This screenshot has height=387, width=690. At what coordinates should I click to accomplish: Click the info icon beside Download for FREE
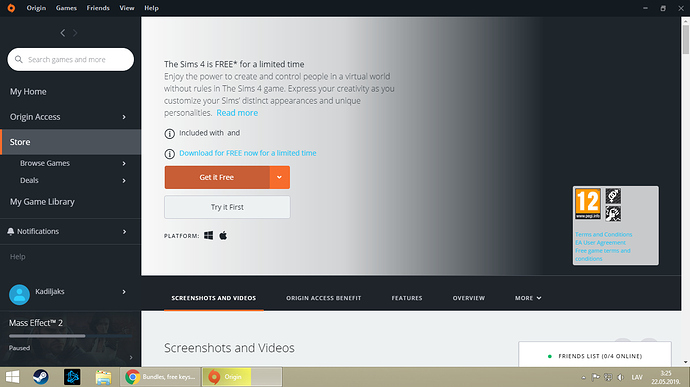pos(169,154)
